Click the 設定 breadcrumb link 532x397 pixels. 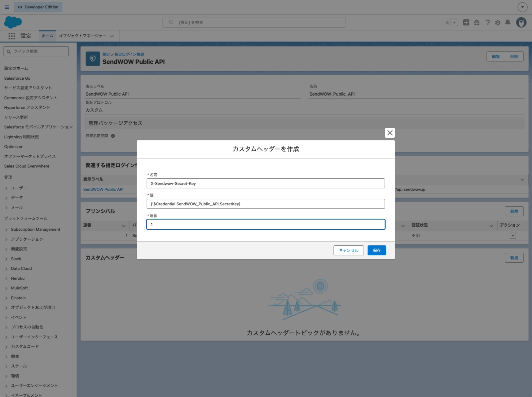[x=106, y=54]
